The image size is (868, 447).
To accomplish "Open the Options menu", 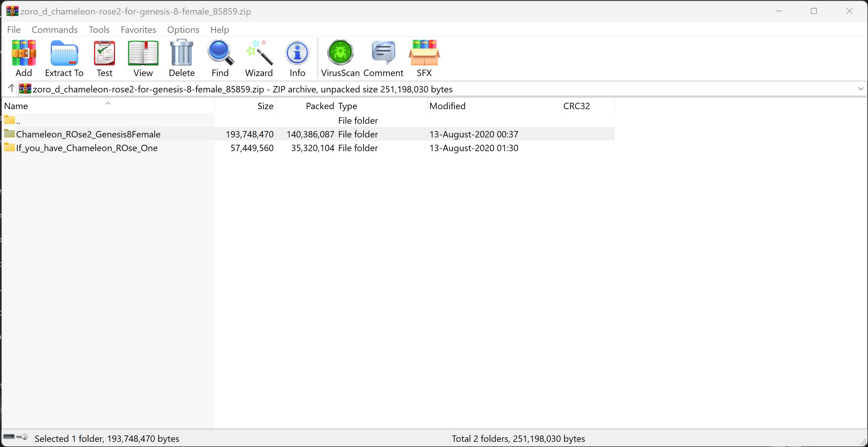I will pos(183,30).
